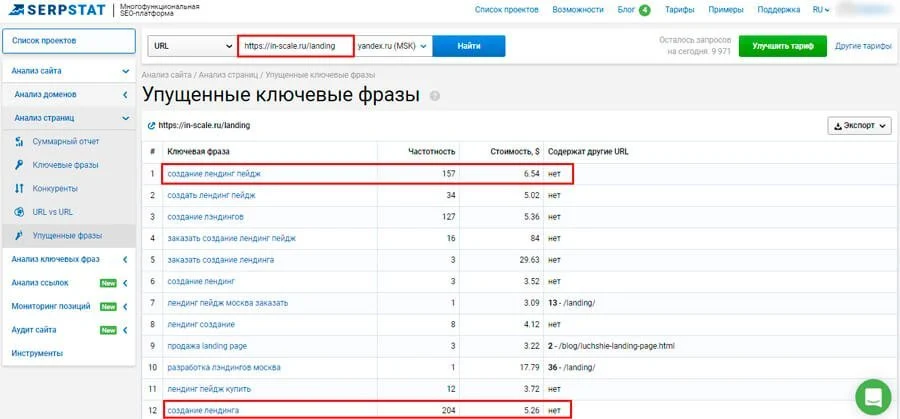Open the RU language selector

[821, 10]
